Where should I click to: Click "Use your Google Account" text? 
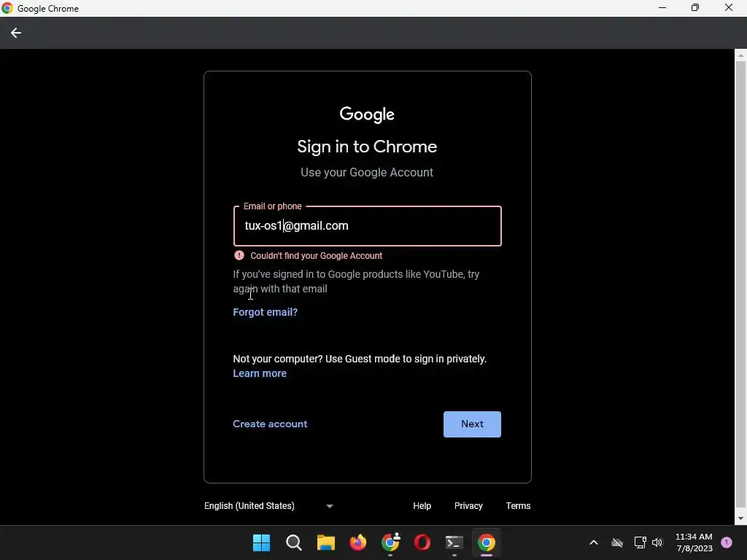[367, 172]
